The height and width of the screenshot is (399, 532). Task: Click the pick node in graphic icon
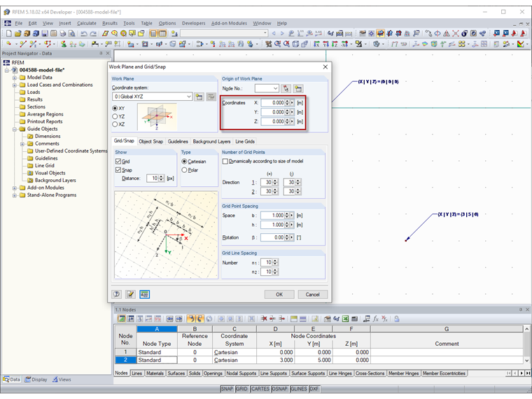[286, 89]
